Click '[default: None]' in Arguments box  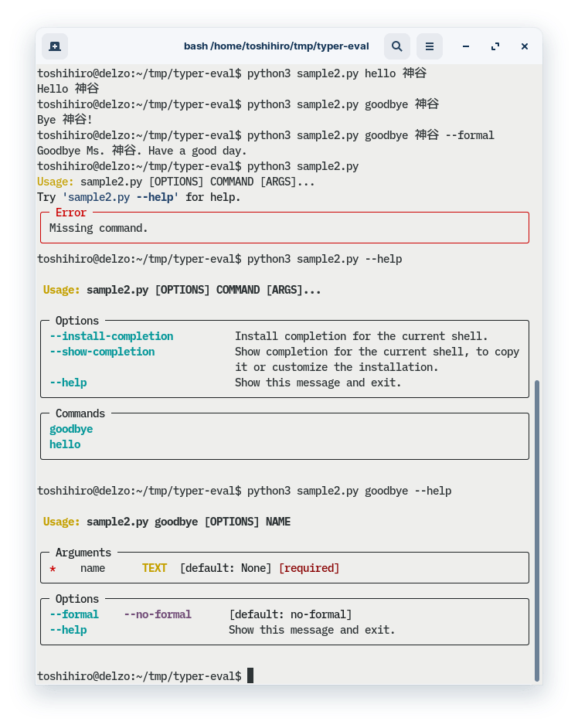point(226,568)
